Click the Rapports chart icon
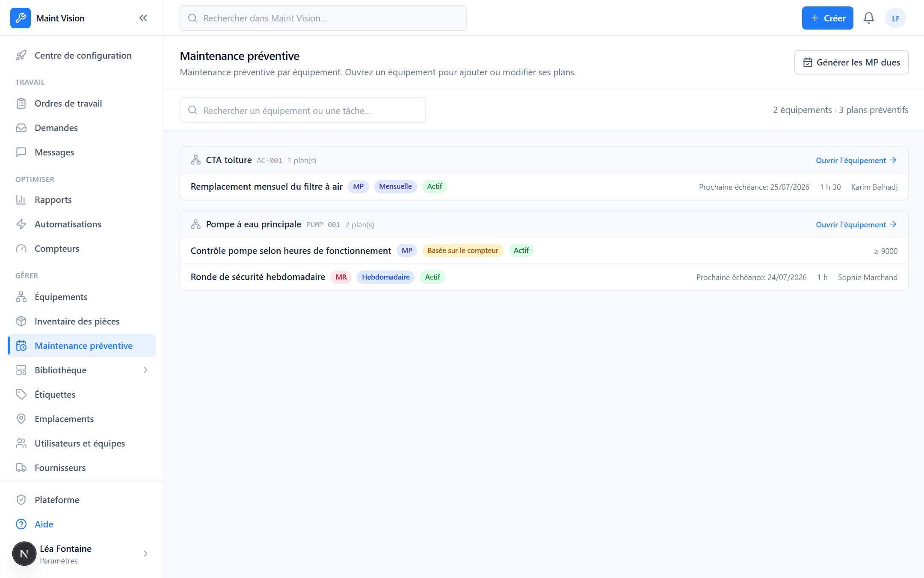The width and height of the screenshot is (924, 578). click(21, 200)
